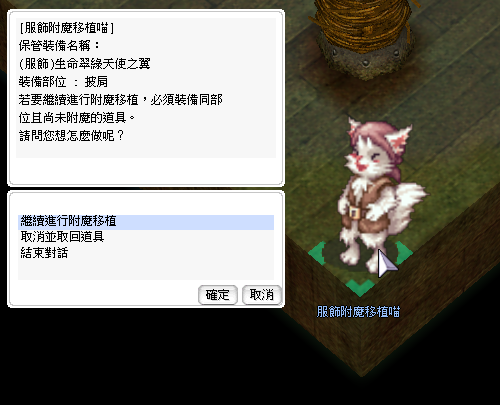Click the left green target arrow marker
Screen dimensions: 500x405
tap(317, 254)
